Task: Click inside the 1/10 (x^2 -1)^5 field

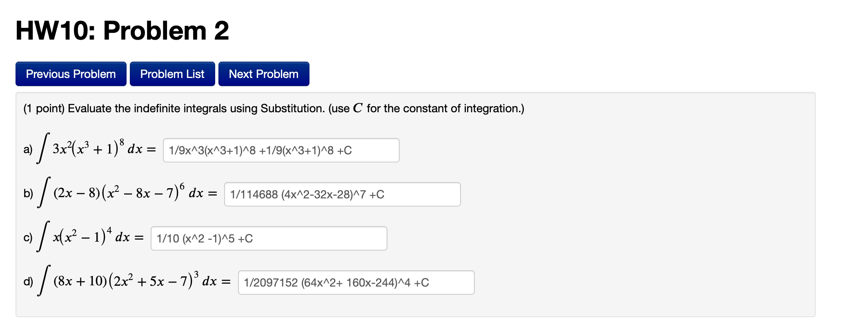Action: coord(269,239)
